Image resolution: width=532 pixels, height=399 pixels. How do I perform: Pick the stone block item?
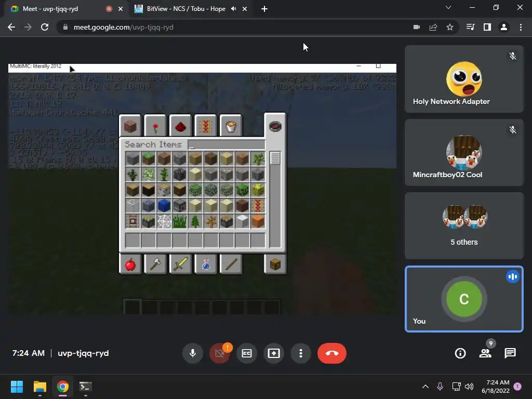point(132,158)
